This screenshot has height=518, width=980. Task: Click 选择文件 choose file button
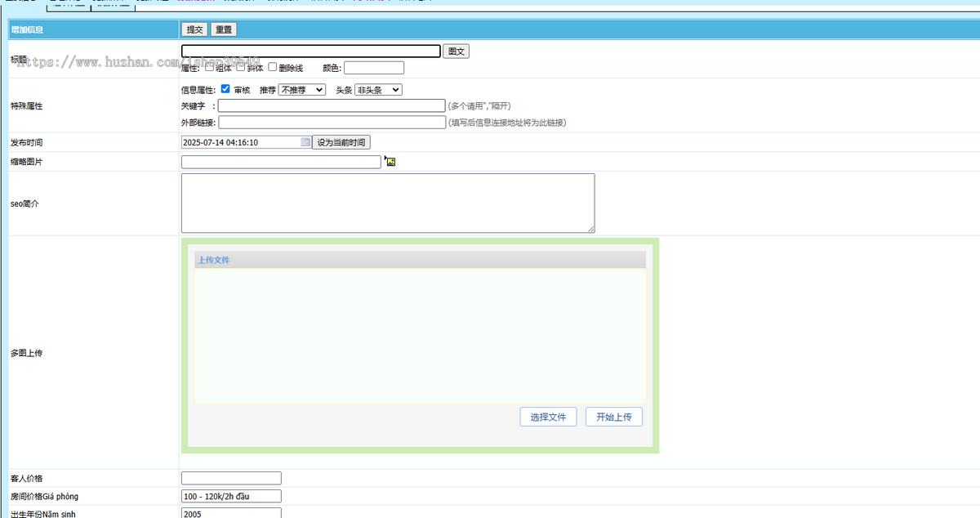click(x=548, y=417)
